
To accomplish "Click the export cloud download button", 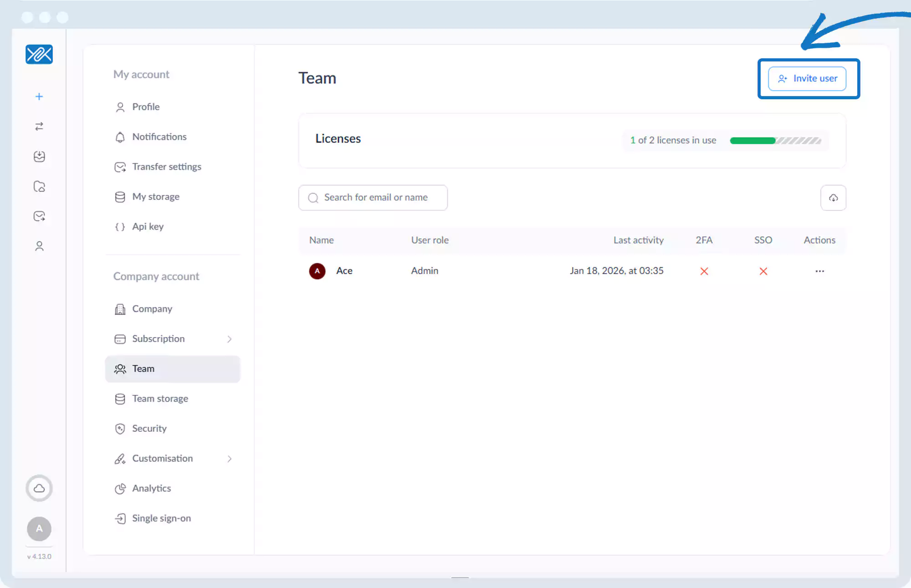I will pos(833,198).
